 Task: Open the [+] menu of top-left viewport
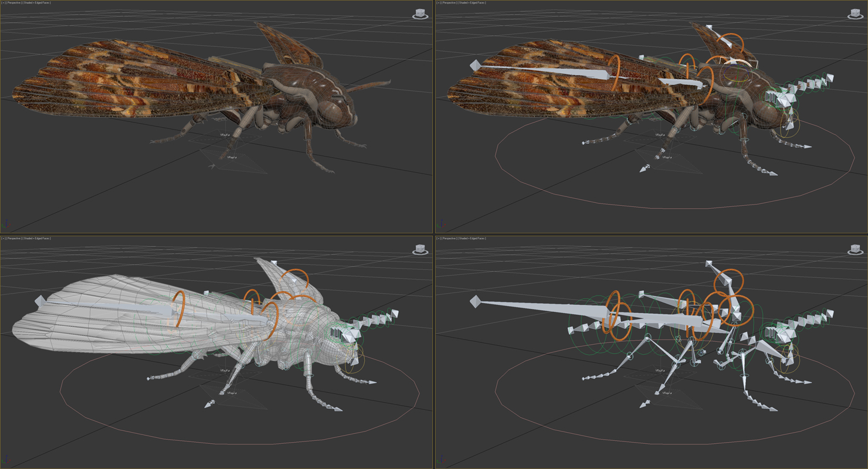coord(4,3)
